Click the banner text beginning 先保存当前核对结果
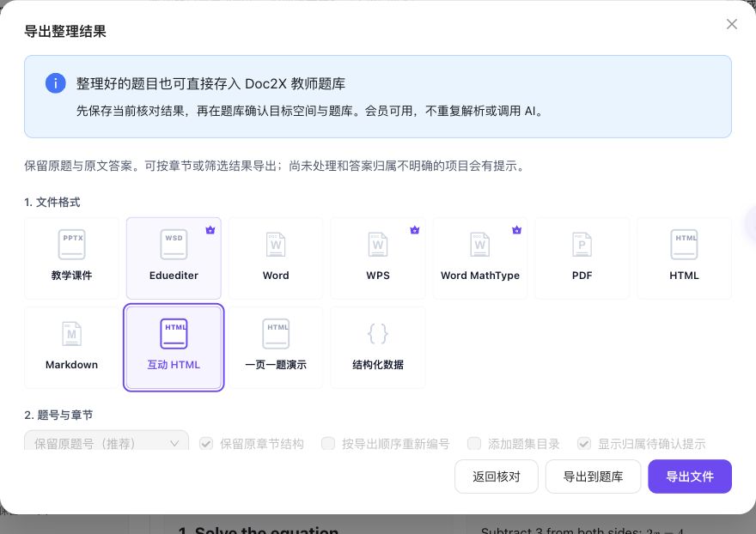Screen dimensions: 756x534 pos(310,111)
